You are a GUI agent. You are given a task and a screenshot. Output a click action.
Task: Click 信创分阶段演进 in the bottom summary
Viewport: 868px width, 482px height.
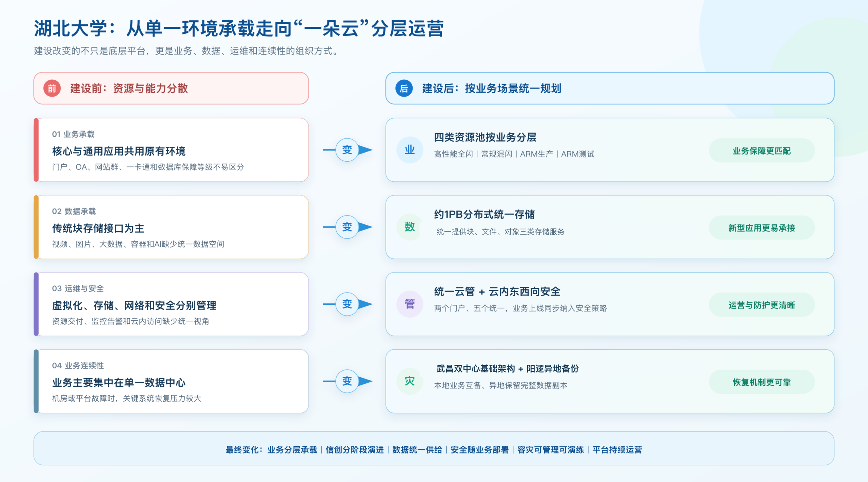pos(355,450)
